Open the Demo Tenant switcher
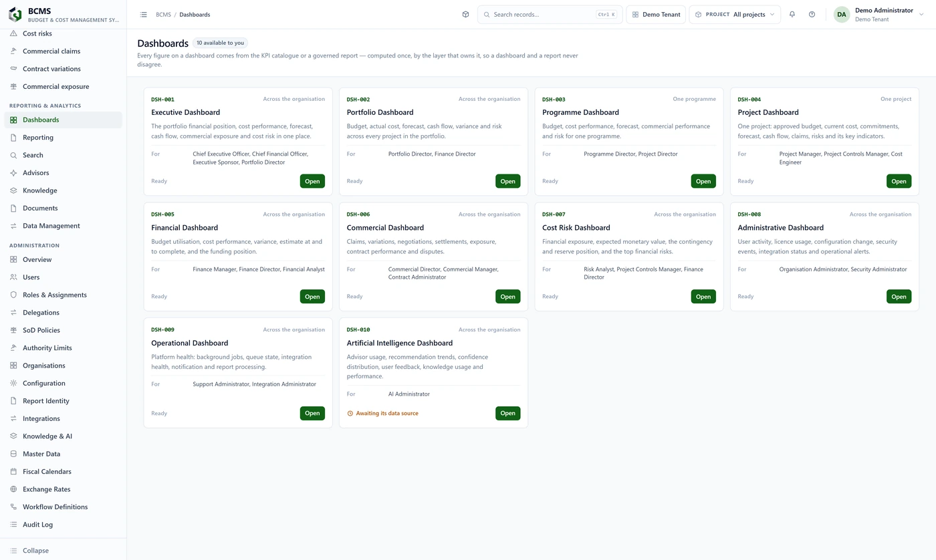 tap(656, 14)
